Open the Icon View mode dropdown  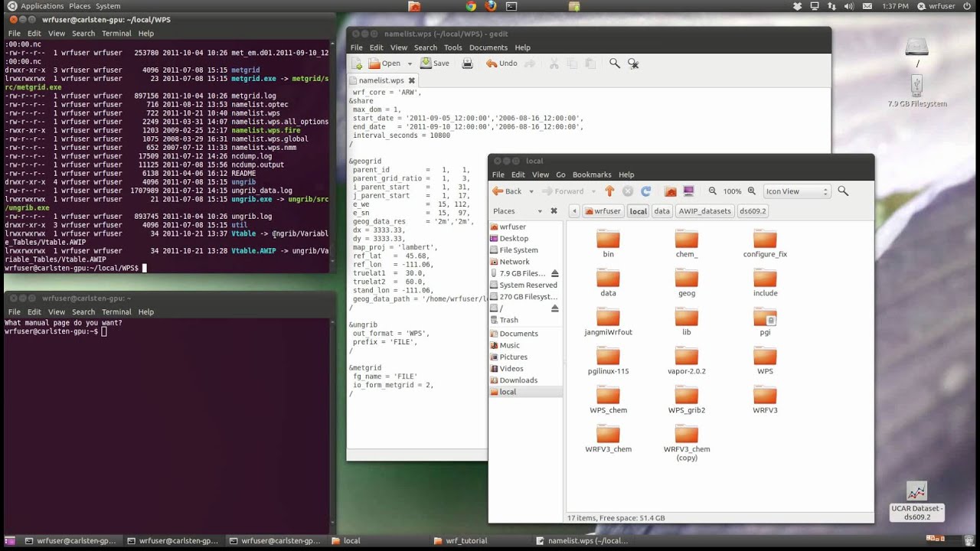[796, 191]
